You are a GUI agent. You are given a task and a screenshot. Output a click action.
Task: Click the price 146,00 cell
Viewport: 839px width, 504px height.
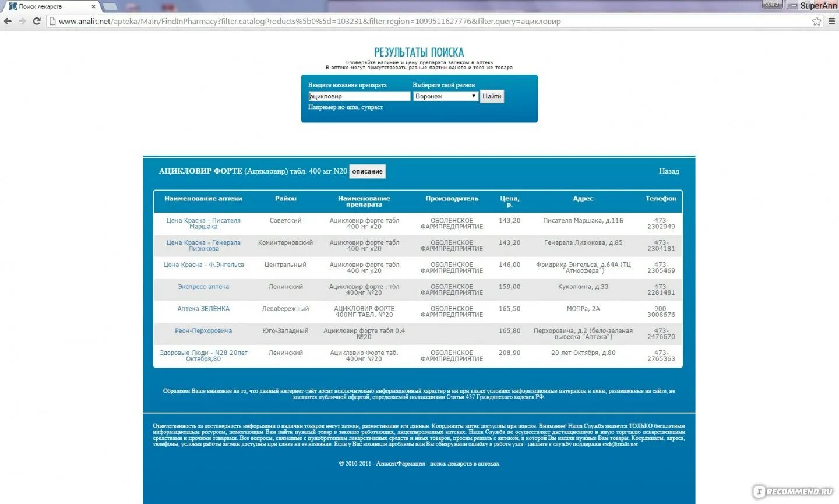[510, 265]
